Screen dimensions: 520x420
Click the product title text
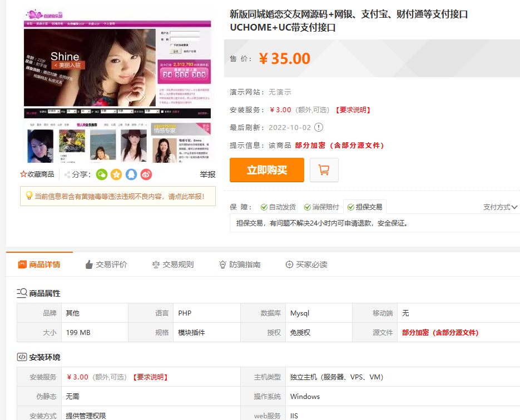coord(349,21)
